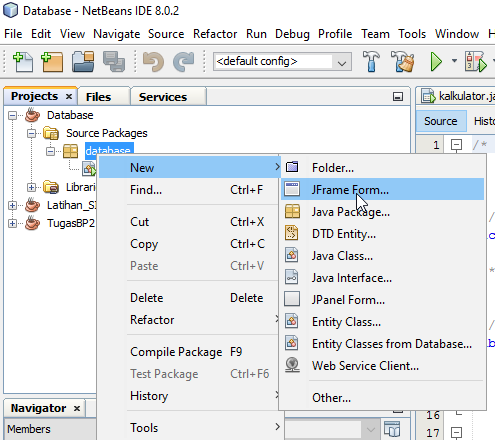Click Clean and Build hammer-broom icon
Viewport: 495px width, 440px height.
coord(402,62)
